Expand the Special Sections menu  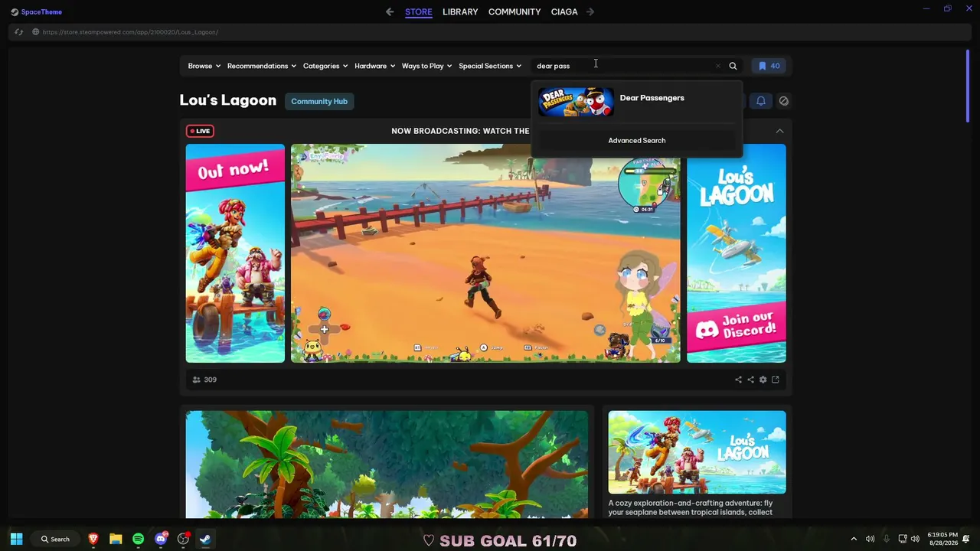pos(490,66)
